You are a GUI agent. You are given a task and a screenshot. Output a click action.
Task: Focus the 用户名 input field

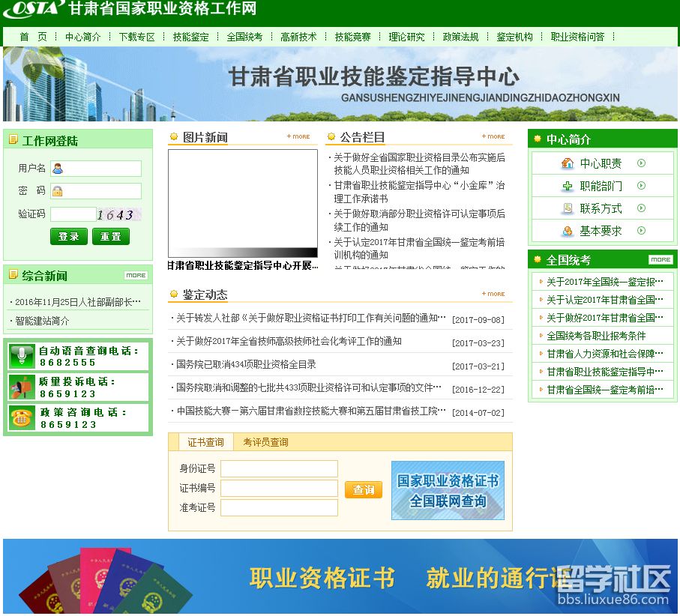[96, 169]
